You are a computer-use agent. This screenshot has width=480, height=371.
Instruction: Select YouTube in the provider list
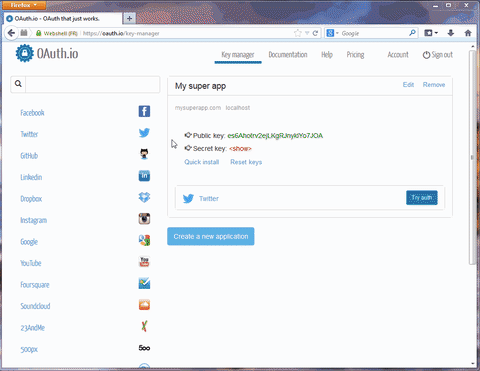click(31, 263)
